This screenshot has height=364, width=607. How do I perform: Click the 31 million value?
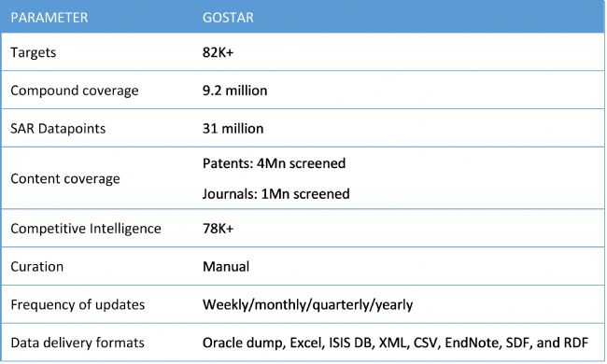pos(233,129)
